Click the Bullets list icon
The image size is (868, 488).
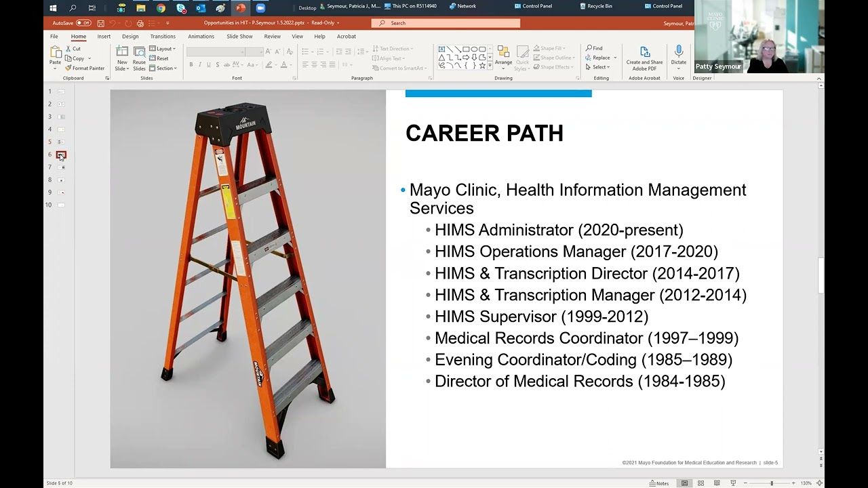[304, 52]
